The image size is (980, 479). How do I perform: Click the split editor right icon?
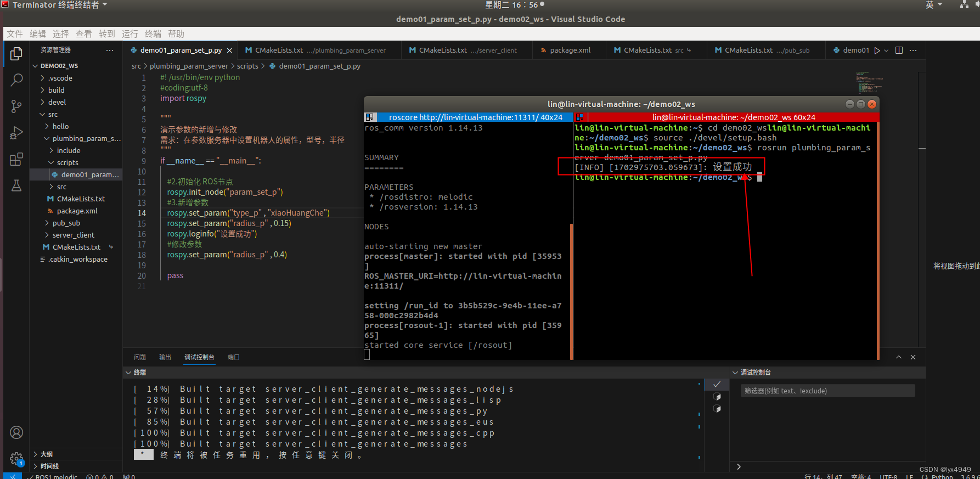click(899, 50)
